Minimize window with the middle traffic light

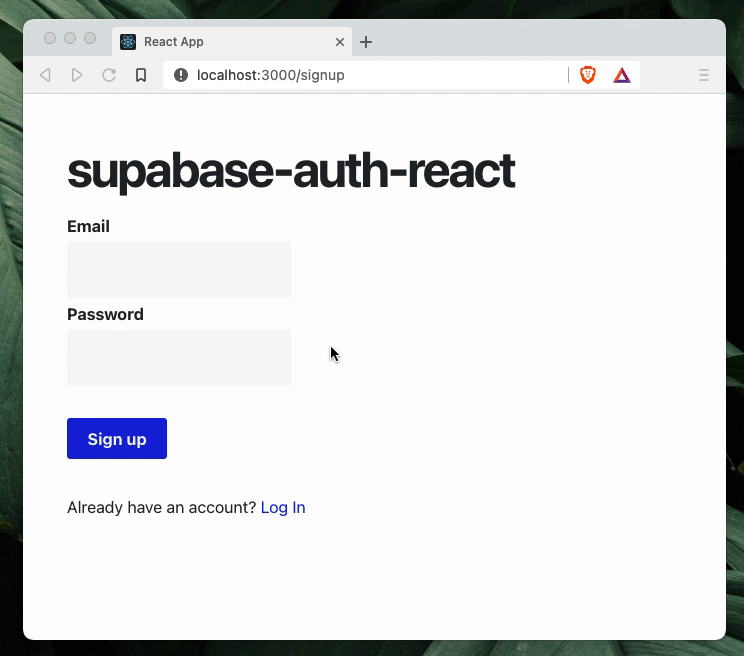(70, 38)
